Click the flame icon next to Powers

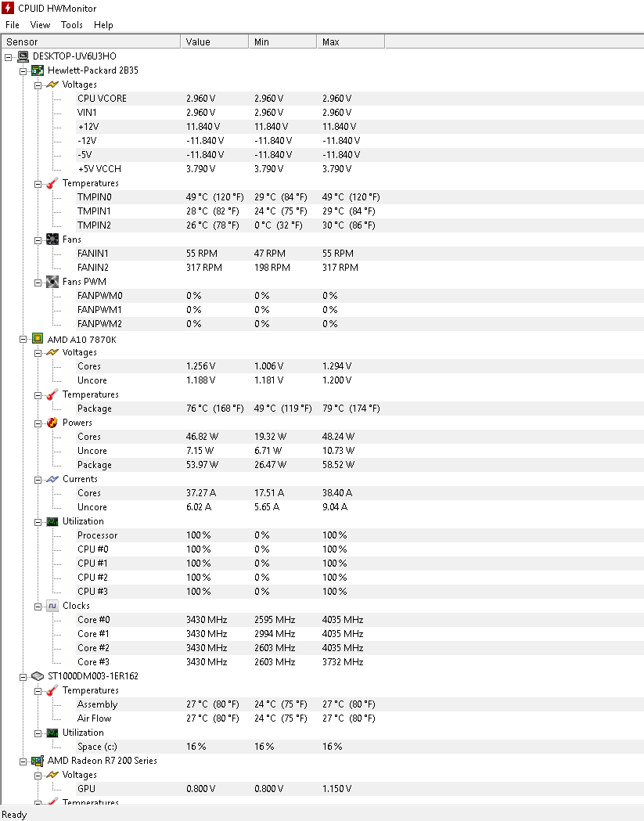(x=52, y=423)
